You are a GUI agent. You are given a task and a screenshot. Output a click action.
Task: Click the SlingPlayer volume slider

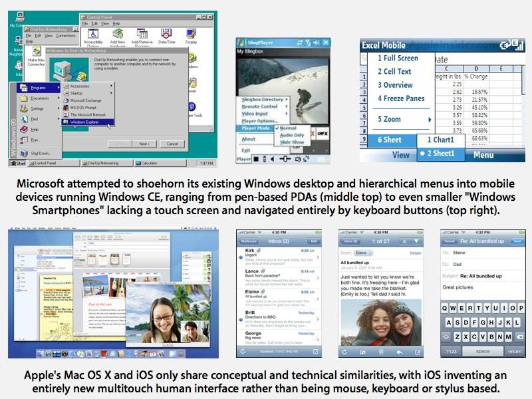(x=285, y=159)
